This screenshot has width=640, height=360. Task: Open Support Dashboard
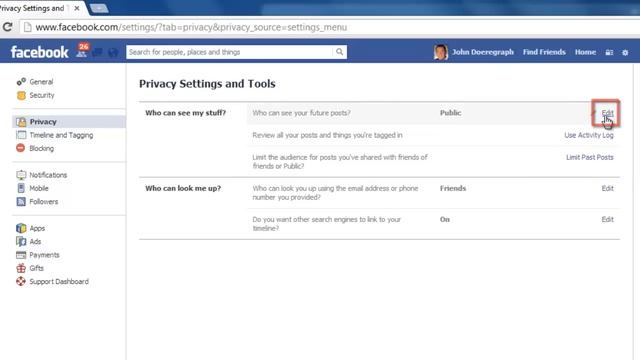[x=59, y=282]
